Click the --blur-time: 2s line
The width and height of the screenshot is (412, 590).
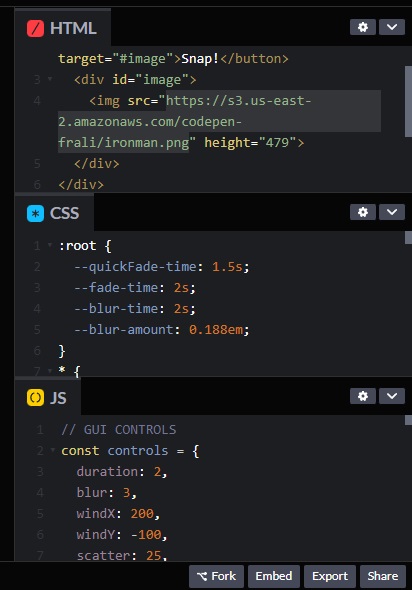click(x=135, y=309)
